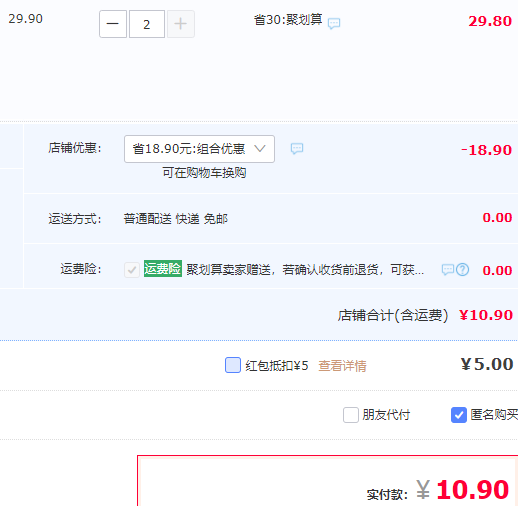Click the 省30:聚划算 promotion text
The image size is (518, 506).
[288, 20]
